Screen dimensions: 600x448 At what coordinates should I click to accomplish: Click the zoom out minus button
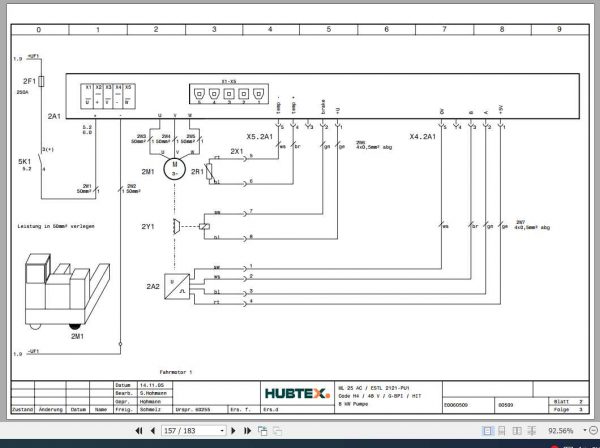tap(593, 430)
